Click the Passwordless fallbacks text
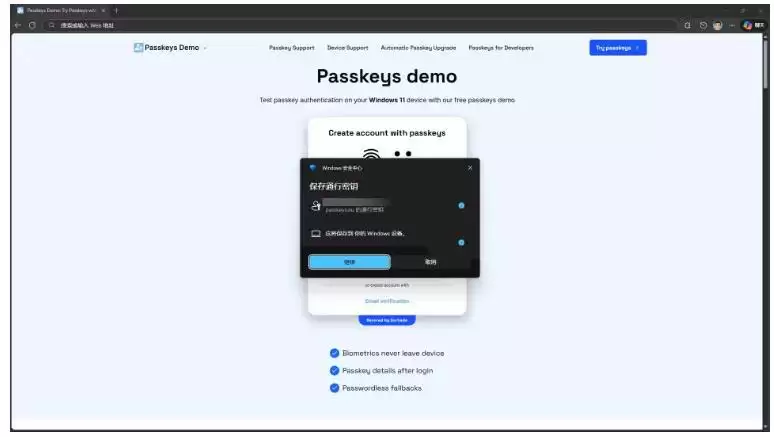 (x=382, y=388)
